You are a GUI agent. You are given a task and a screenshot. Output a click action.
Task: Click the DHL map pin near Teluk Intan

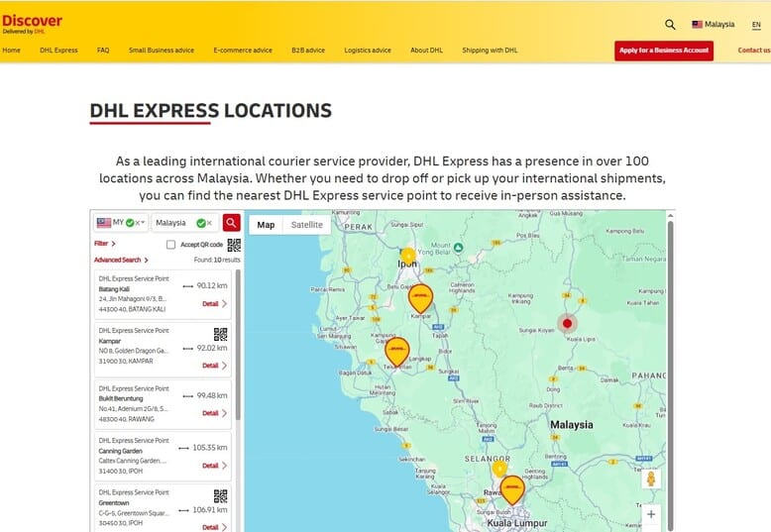pos(396,351)
